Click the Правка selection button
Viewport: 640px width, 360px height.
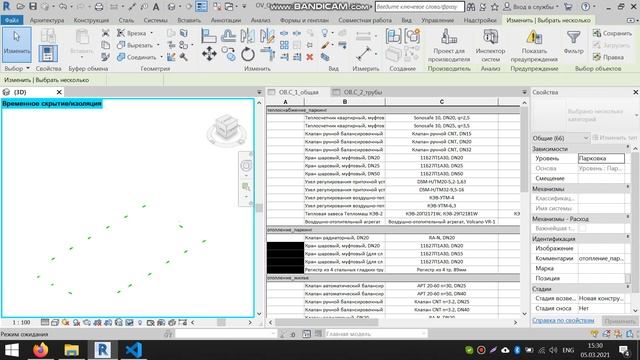coord(608,57)
